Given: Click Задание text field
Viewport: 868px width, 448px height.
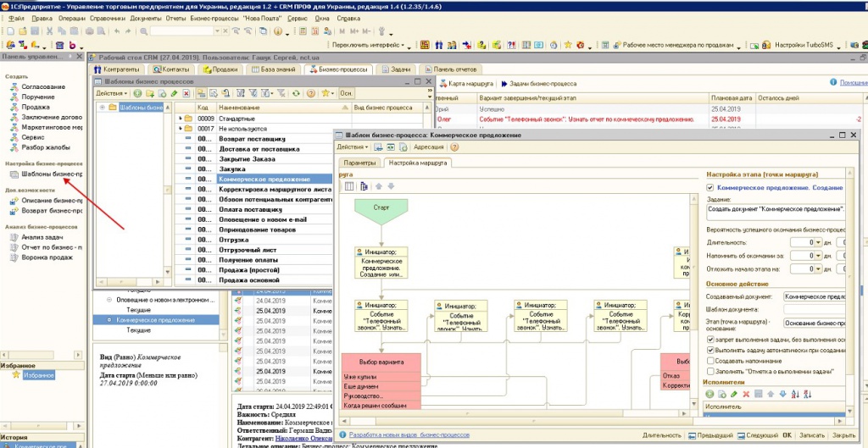Looking at the screenshot, I should click(776, 213).
